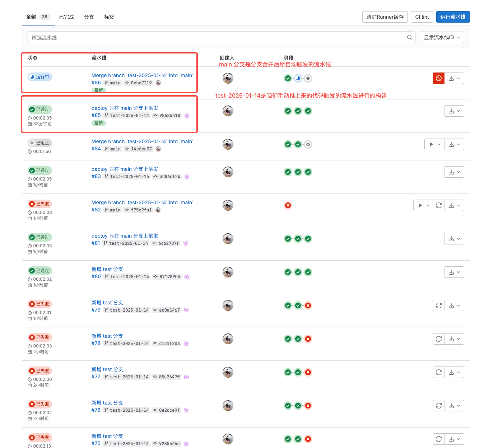Open creator avatar for pipeline #85
This screenshot has height=448, width=503.
228,111
